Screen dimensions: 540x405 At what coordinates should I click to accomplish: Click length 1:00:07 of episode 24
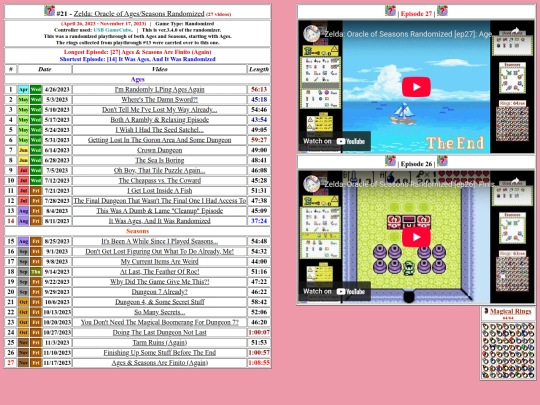[x=259, y=332]
